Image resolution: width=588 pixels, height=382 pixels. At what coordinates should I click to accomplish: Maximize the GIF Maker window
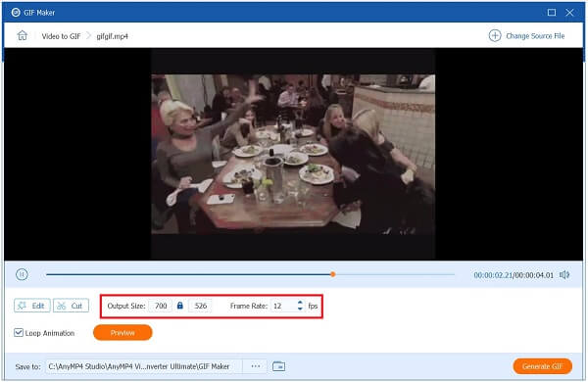tap(552, 13)
